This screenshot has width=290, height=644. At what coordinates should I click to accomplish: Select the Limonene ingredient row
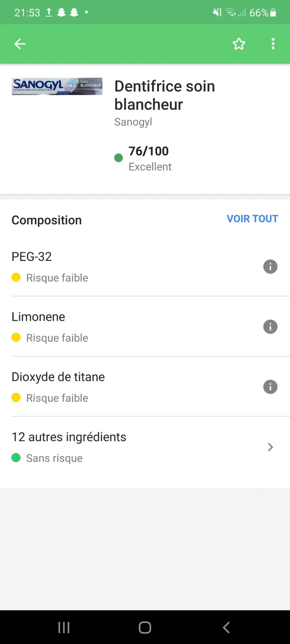pos(145,327)
